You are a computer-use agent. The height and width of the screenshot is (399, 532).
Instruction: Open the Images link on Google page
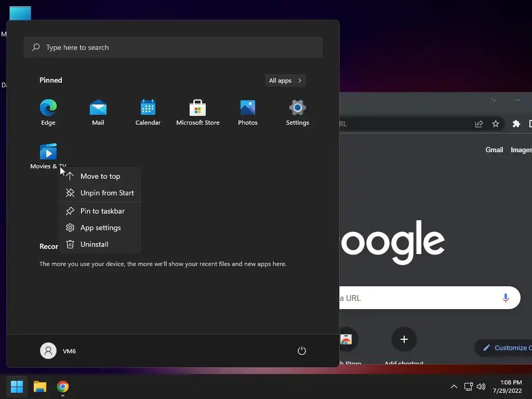[x=521, y=150]
